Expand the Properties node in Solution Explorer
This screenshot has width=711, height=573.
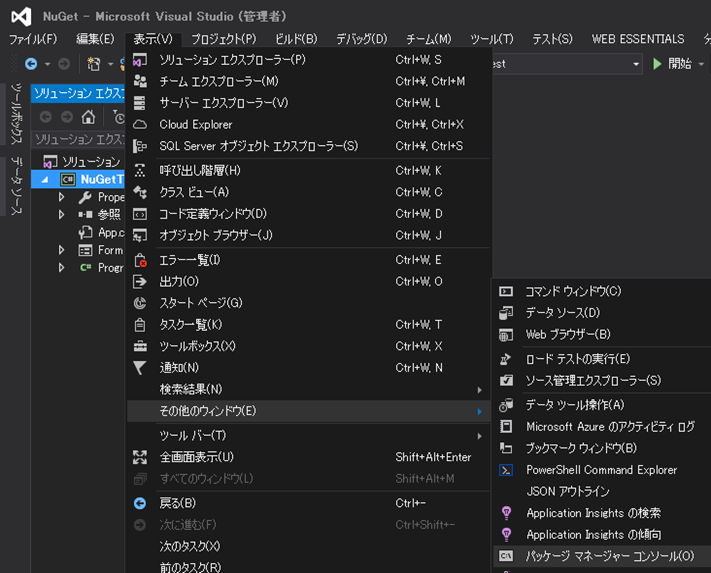(x=62, y=197)
